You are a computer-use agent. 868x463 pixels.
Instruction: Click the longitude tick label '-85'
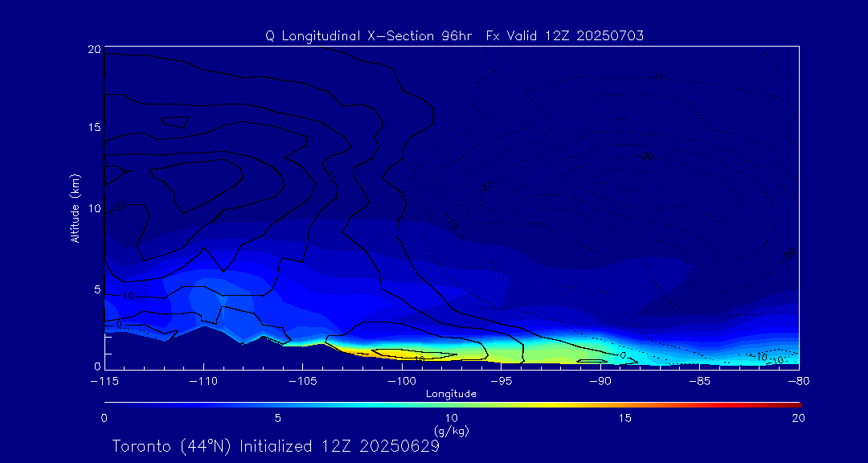(x=700, y=381)
